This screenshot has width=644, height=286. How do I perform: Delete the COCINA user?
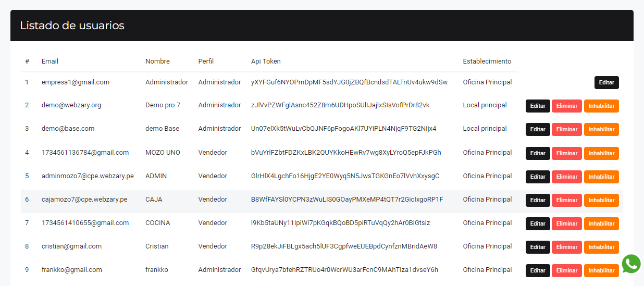point(566,223)
